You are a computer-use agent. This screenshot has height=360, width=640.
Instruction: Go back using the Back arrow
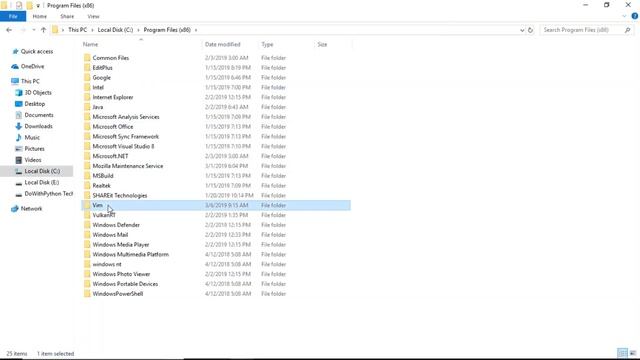[x=9, y=30]
